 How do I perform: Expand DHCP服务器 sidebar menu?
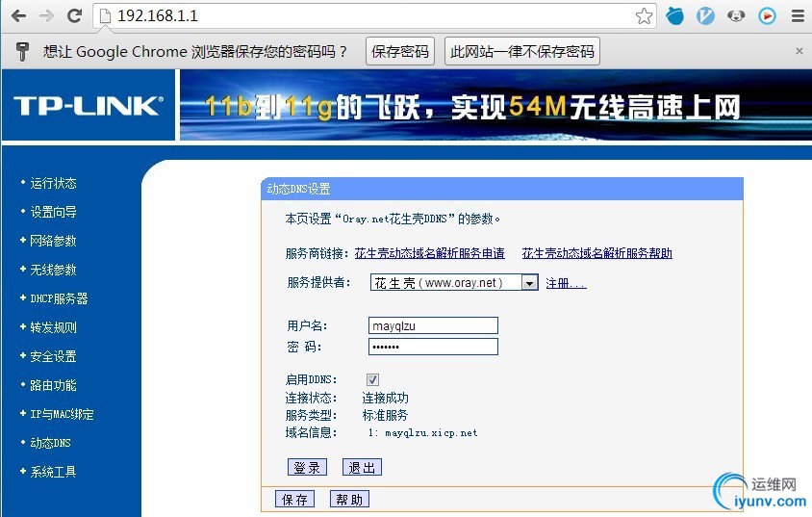pyautogui.click(x=59, y=298)
